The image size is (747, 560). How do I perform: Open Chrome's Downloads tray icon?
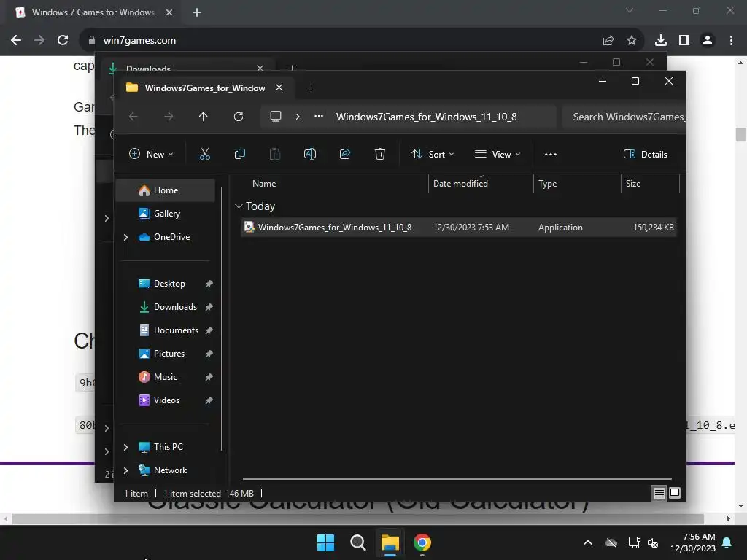pos(661,41)
